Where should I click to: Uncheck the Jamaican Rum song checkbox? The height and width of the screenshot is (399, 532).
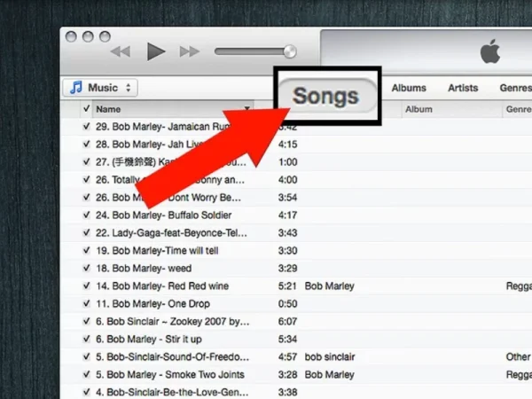[87, 126]
